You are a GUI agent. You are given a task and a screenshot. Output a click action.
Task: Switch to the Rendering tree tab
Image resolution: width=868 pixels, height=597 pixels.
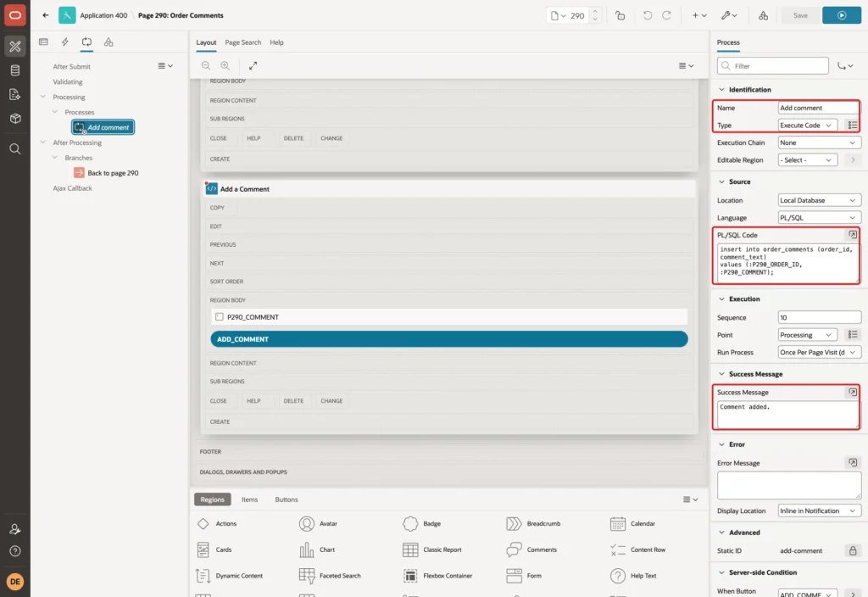(43, 42)
